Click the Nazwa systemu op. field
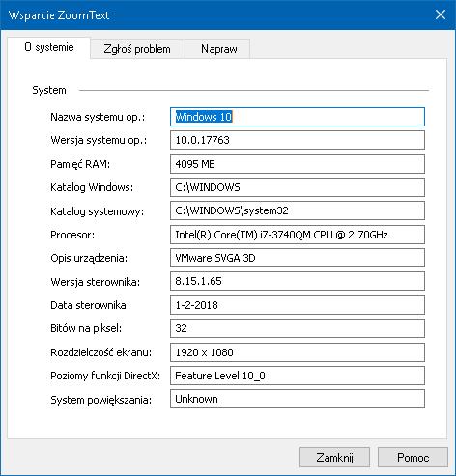Viewport: 456px width, 476px height. [x=298, y=117]
